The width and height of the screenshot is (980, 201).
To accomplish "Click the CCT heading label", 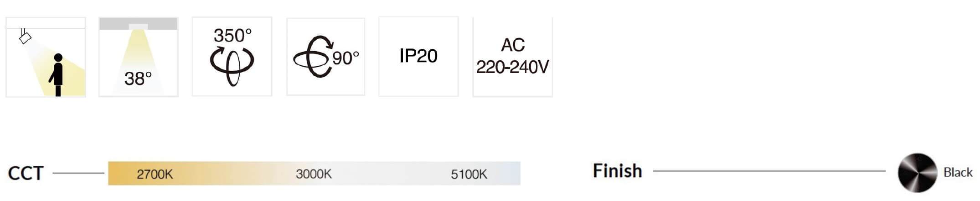I will 26,174.
